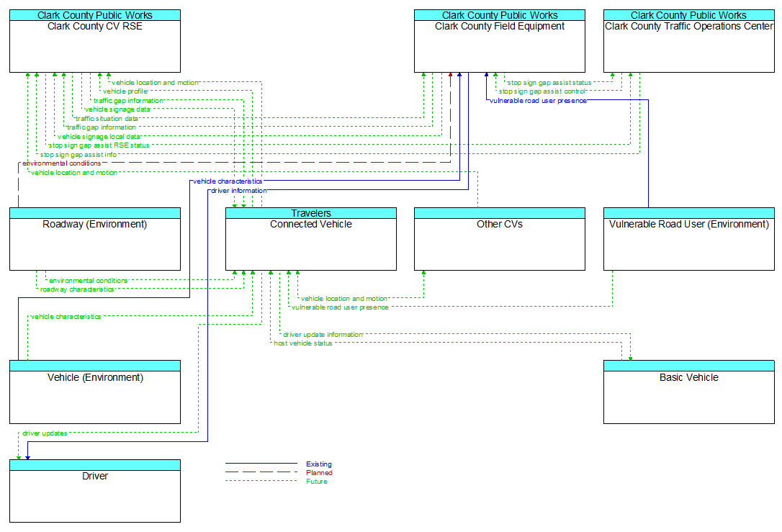Click the Travelers header on Connected Vehicle

click(x=310, y=213)
